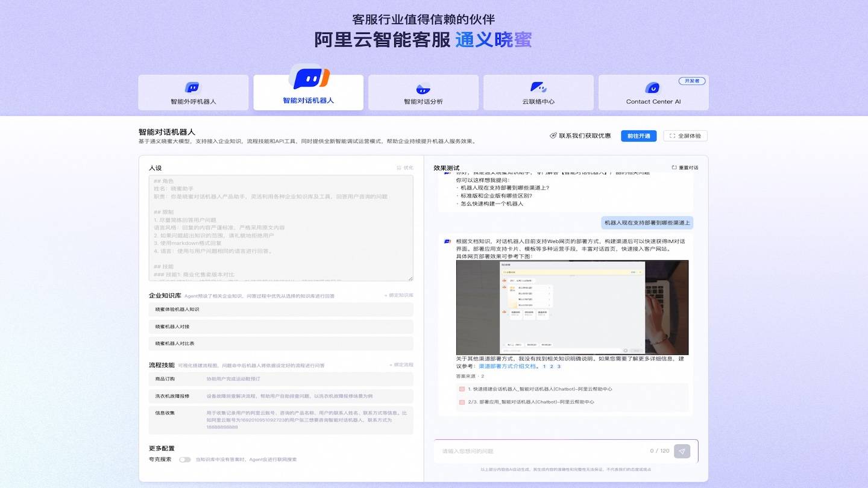
Task: Open the 信息收集 flow skill row
Action: pyautogui.click(x=281, y=420)
